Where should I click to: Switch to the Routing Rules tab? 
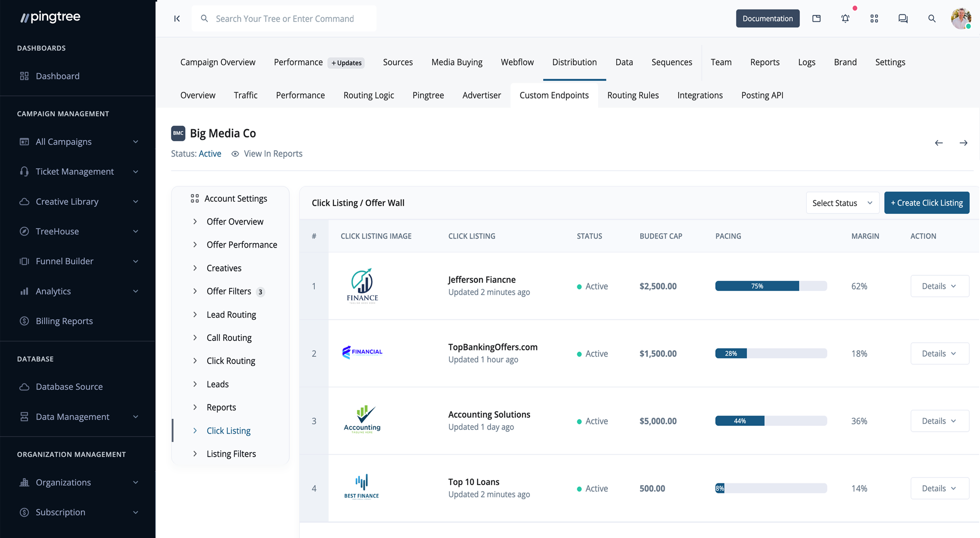click(633, 95)
